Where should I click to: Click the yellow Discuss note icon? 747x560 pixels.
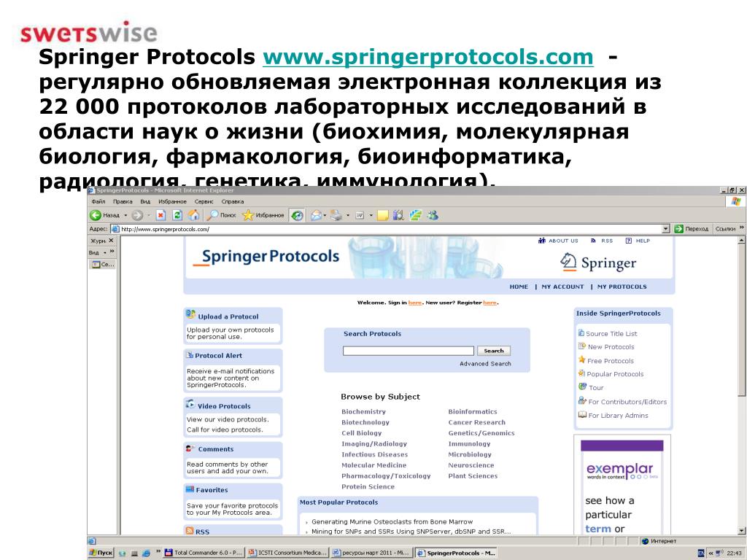[382, 215]
